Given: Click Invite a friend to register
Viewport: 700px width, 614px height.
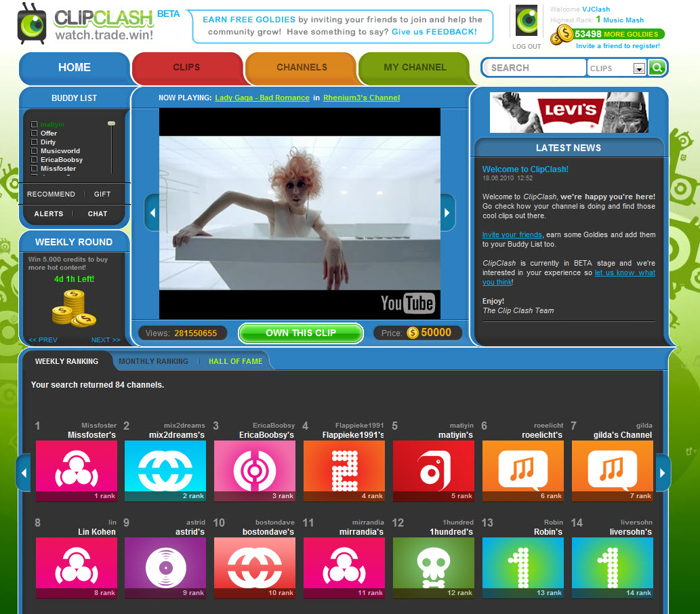Looking at the screenshot, I should (618, 46).
